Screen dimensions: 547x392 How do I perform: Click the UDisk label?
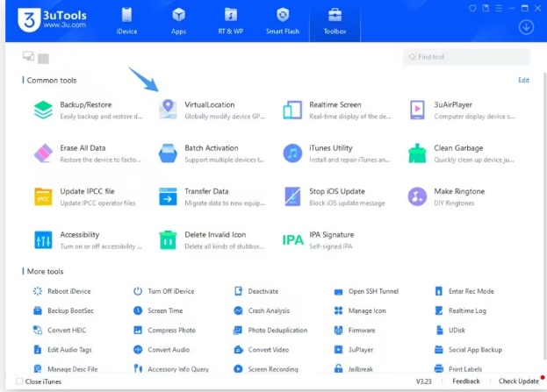(457, 330)
